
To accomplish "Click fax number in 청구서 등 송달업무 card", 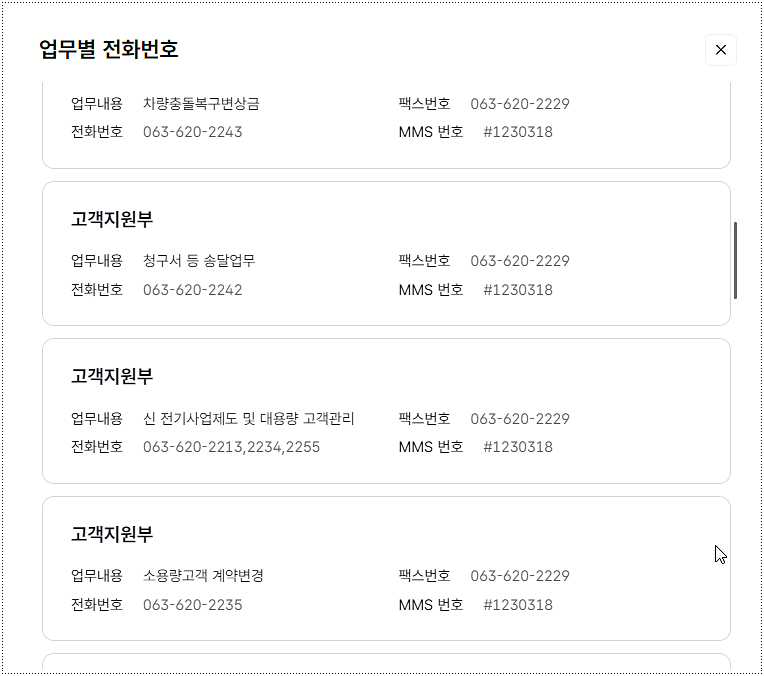I will [x=520, y=261].
